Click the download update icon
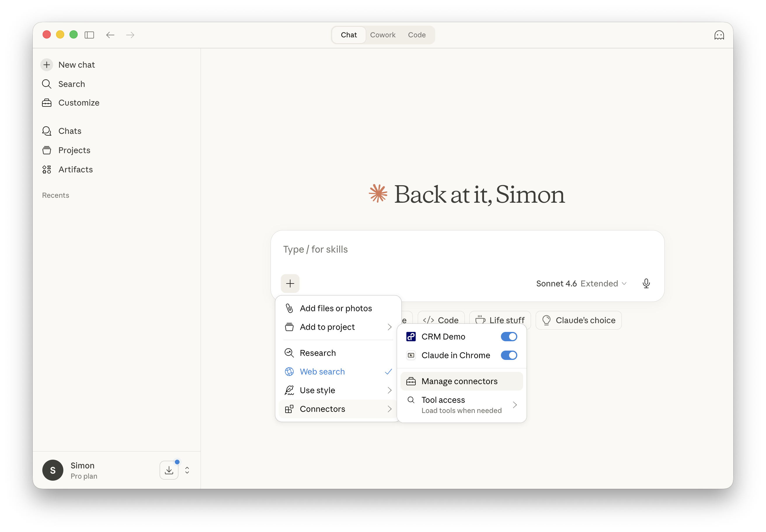 pyautogui.click(x=169, y=470)
